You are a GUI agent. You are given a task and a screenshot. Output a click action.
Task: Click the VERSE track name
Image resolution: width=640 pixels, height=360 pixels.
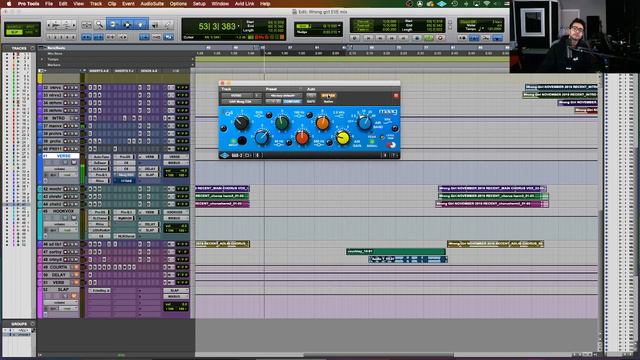click(x=63, y=156)
